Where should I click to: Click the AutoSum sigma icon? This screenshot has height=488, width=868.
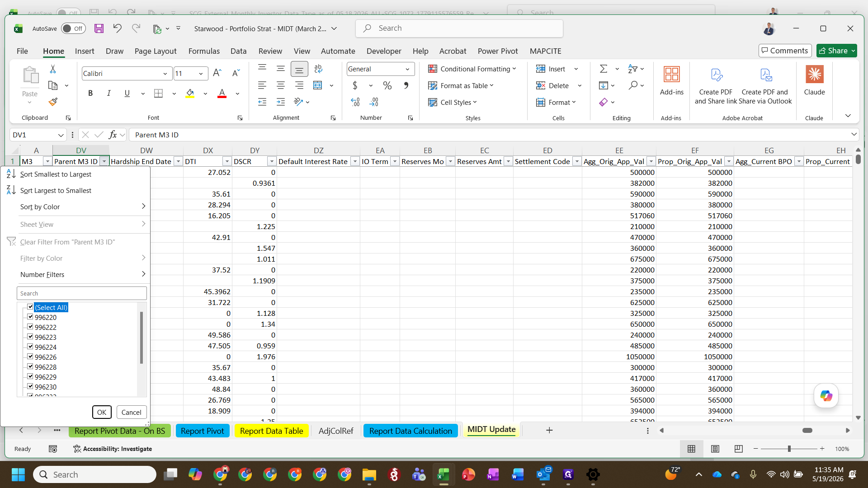point(604,69)
